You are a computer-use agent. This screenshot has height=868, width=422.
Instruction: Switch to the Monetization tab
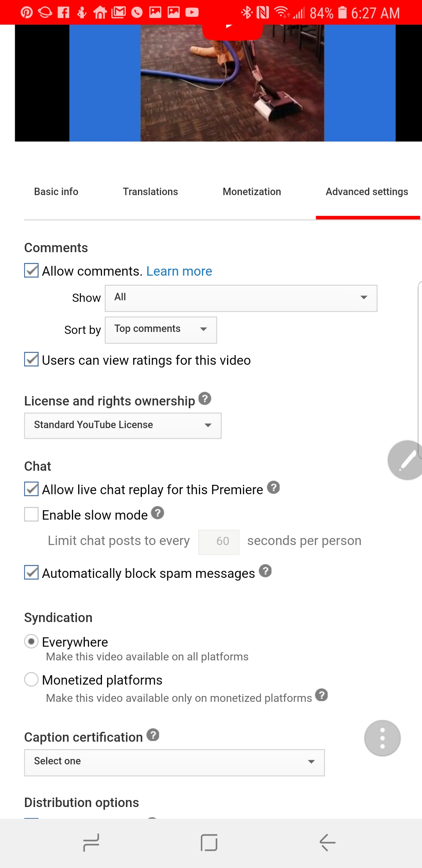click(x=252, y=192)
